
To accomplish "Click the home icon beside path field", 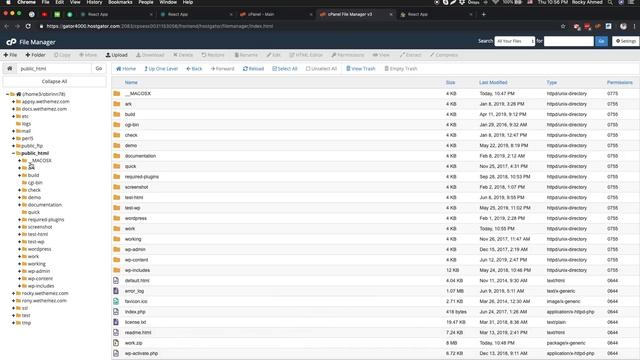I will [x=10, y=69].
